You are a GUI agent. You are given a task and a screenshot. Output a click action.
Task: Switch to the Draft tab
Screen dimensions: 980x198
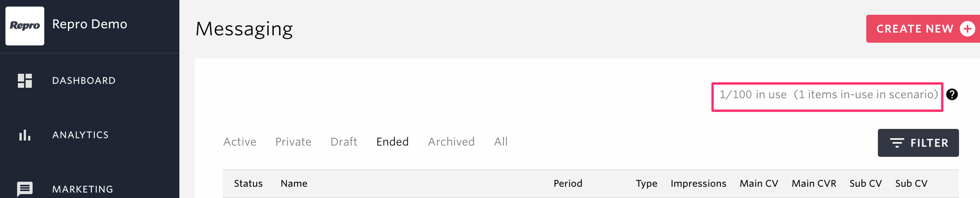[x=344, y=142]
